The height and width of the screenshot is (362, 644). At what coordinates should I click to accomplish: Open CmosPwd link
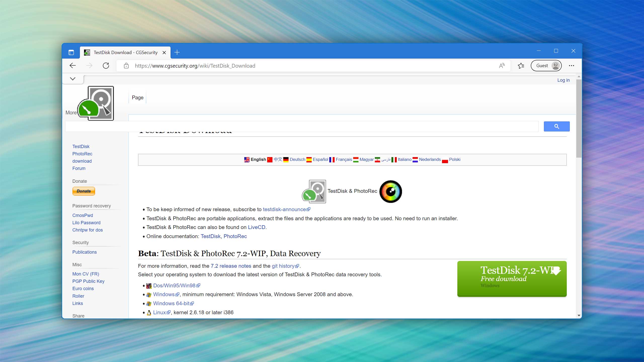(x=83, y=215)
